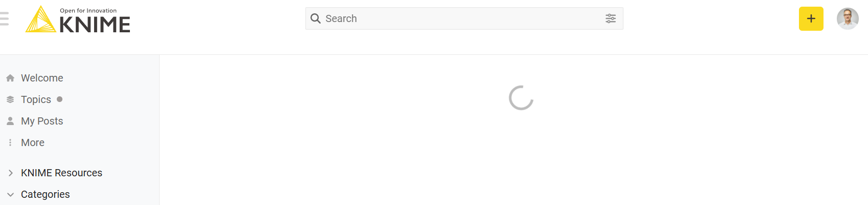Open the My Posts link
The height and width of the screenshot is (205, 868).
point(42,121)
